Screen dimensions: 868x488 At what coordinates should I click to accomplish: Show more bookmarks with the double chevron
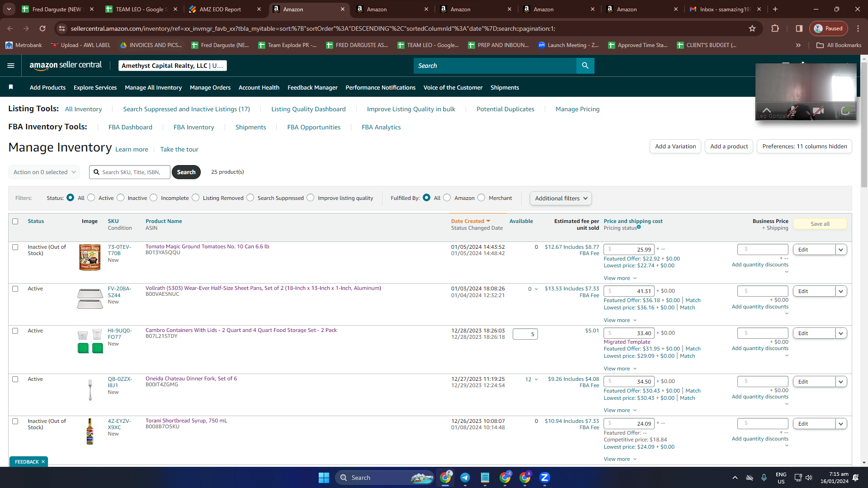(x=798, y=45)
